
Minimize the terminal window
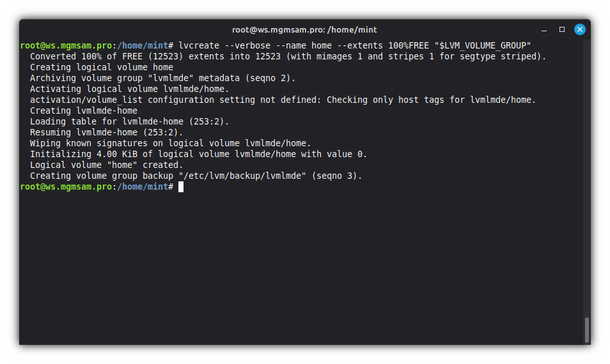[x=545, y=29]
